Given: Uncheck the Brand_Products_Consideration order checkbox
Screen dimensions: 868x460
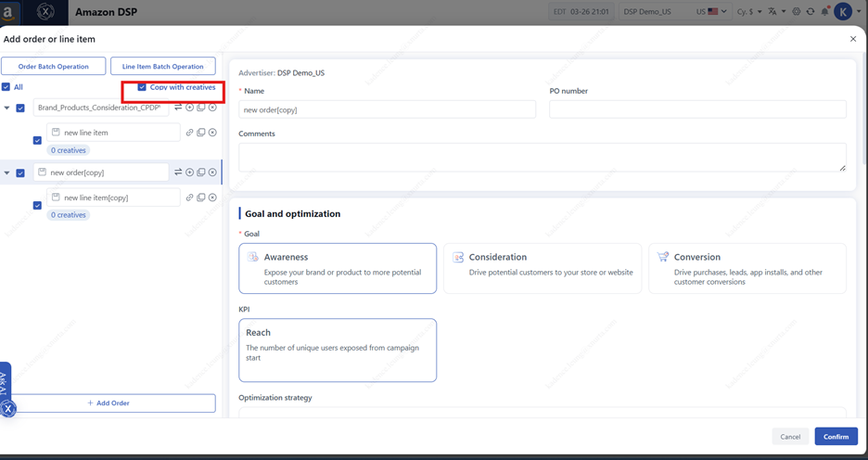Looking at the screenshot, I should click(x=20, y=108).
